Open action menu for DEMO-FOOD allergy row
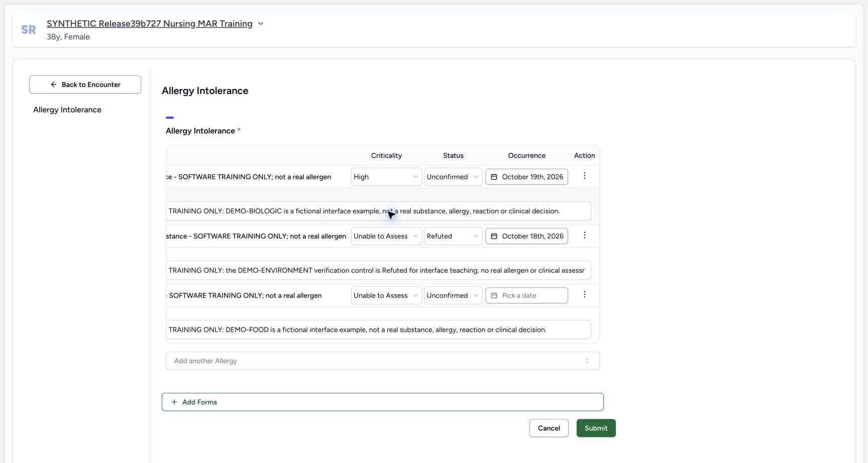 584,295
